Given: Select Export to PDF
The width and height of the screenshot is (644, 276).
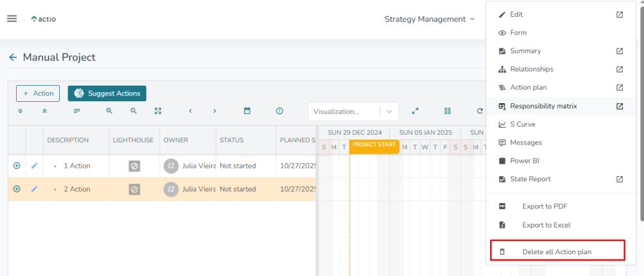Looking at the screenshot, I should point(561,206).
